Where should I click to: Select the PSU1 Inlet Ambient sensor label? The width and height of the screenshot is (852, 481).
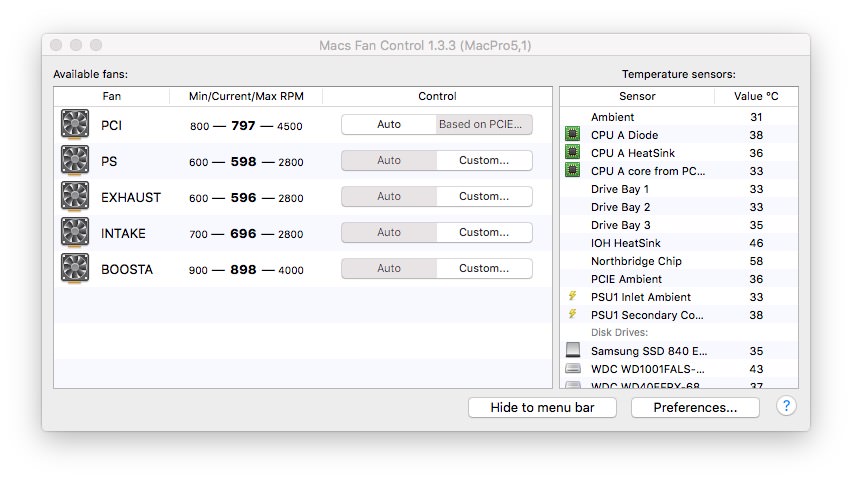point(641,297)
